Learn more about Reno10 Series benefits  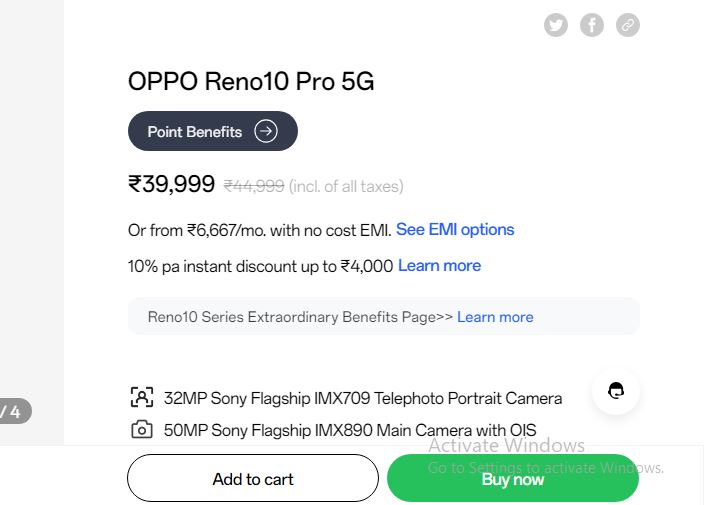coord(495,317)
